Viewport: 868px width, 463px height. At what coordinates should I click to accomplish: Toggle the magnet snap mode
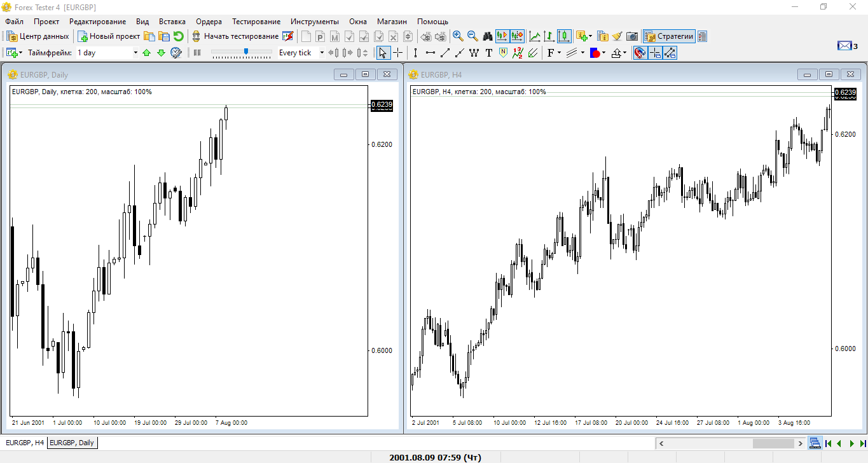[x=640, y=53]
